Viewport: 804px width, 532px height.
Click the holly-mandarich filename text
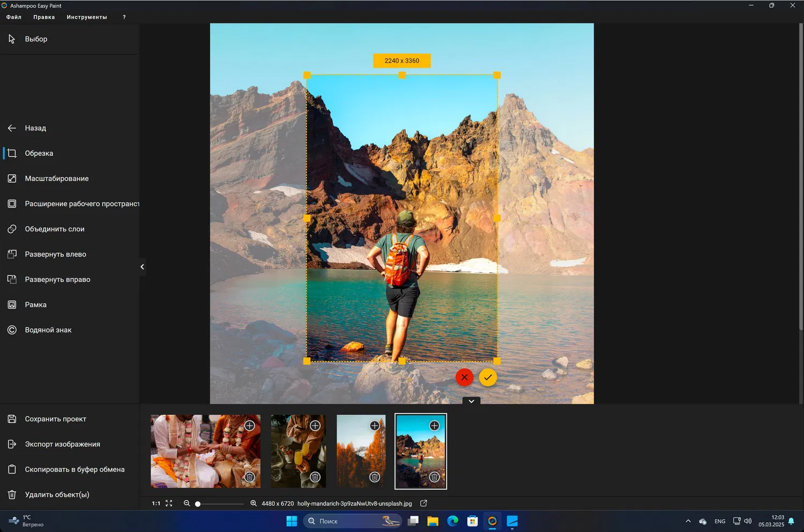(x=355, y=504)
